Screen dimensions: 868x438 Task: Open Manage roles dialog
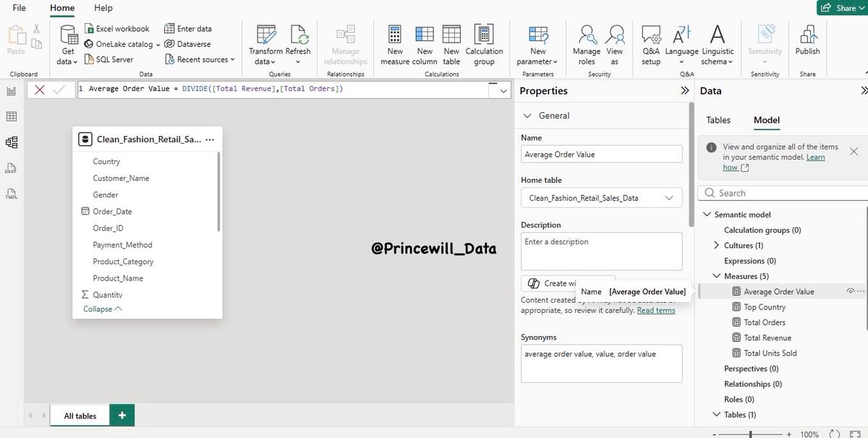pos(587,45)
